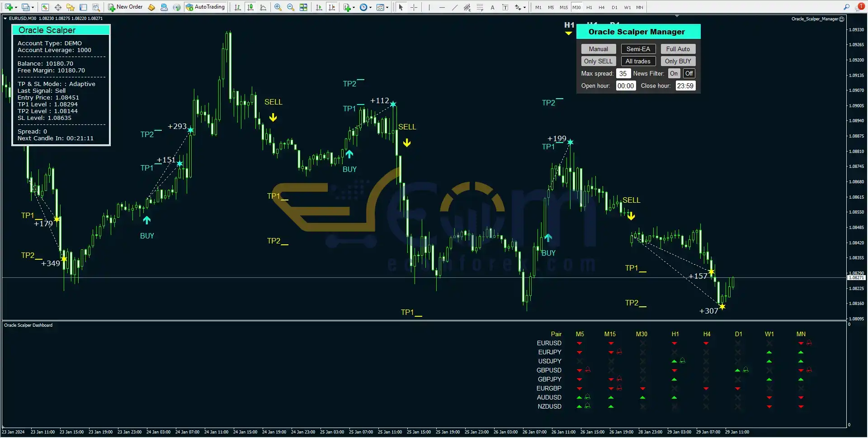Toggle chart auto scroll icon

tap(319, 7)
